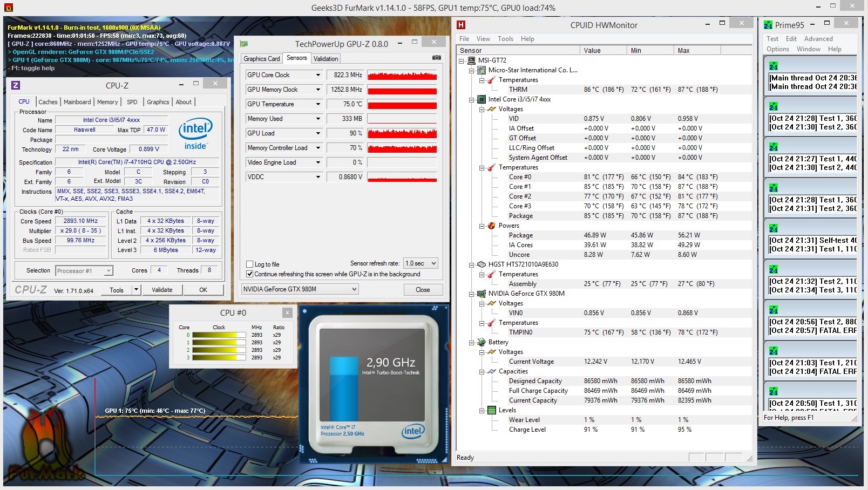Open the GPU Core Clock sensor dropdown
Viewport: 868px width, 490px height.
pyautogui.click(x=318, y=75)
